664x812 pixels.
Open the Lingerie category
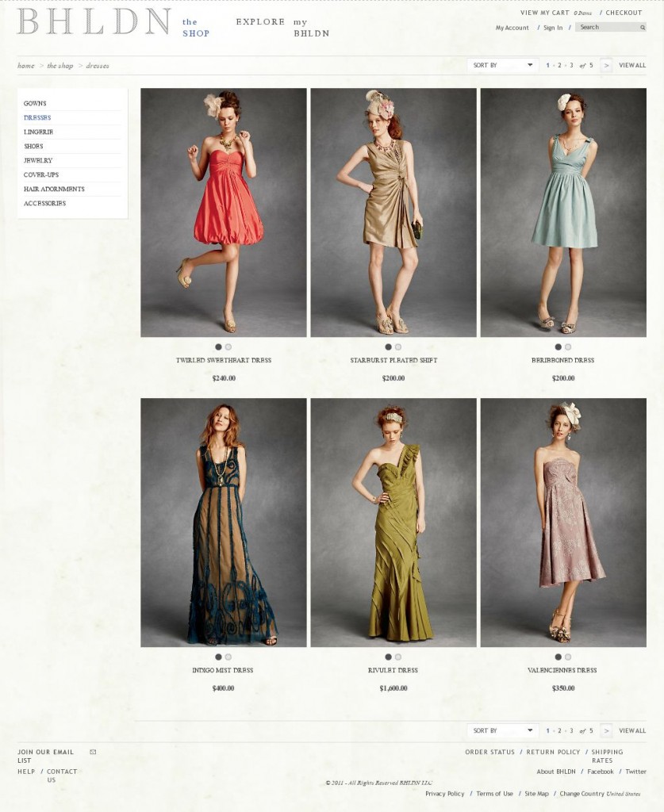[38, 132]
